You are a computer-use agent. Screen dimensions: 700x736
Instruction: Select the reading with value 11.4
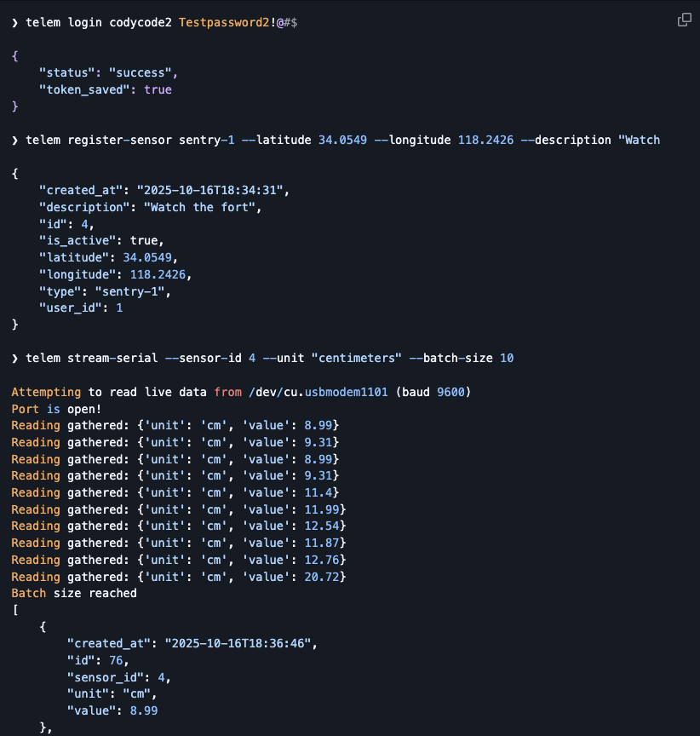[175, 492]
